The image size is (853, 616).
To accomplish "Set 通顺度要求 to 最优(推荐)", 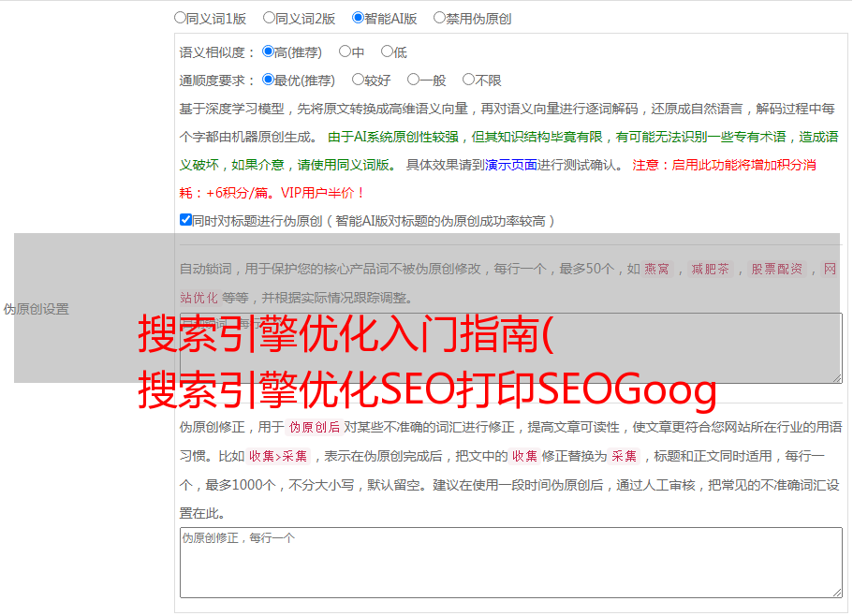I will pos(268,80).
